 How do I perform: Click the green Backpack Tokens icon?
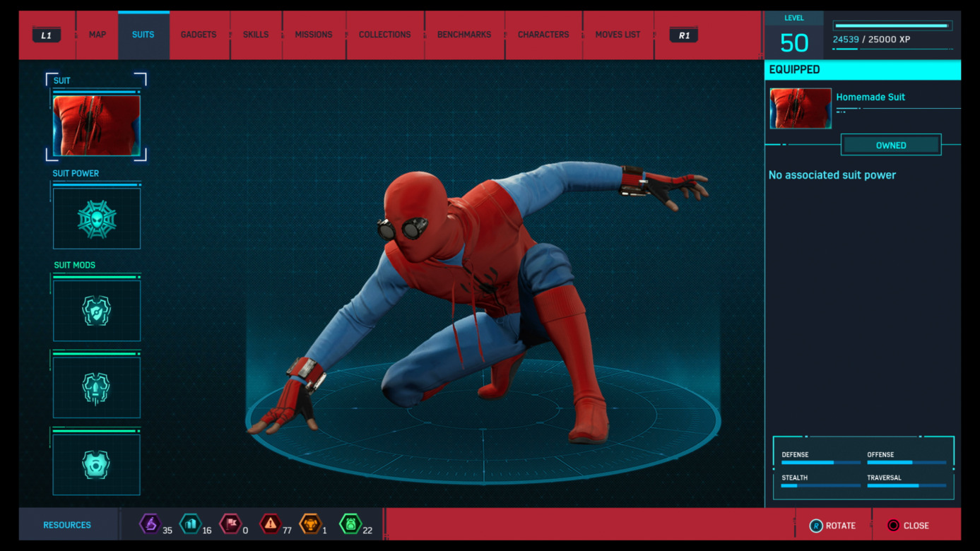click(x=350, y=524)
